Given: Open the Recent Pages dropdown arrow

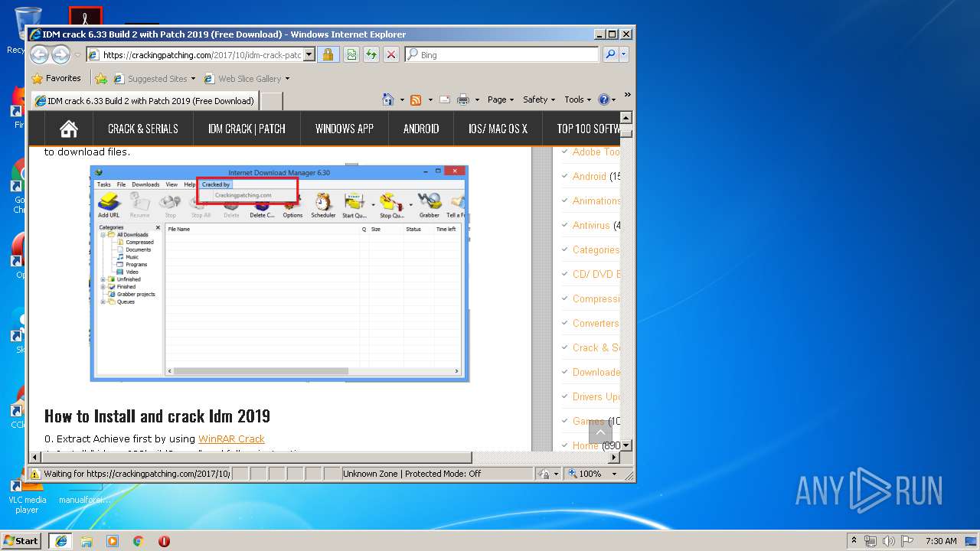Looking at the screenshot, I should point(77,55).
